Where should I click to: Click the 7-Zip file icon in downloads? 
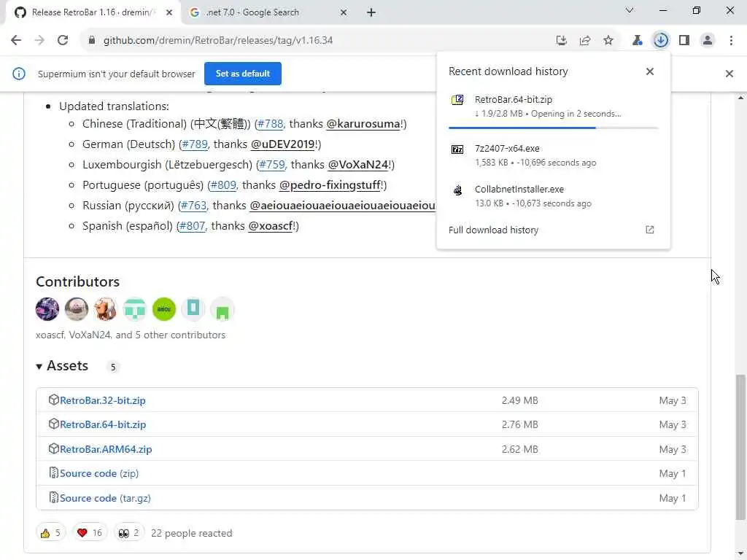coord(457,149)
